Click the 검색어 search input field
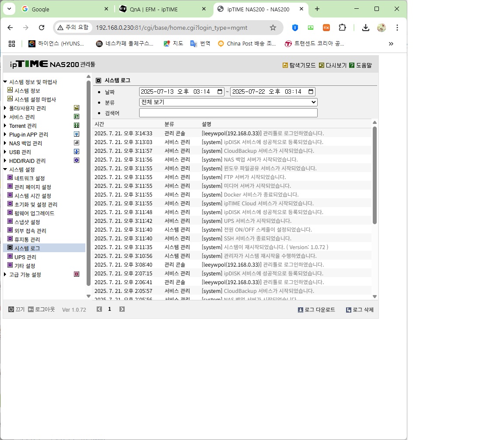The image size is (504, 440). [x=228, y=113]
